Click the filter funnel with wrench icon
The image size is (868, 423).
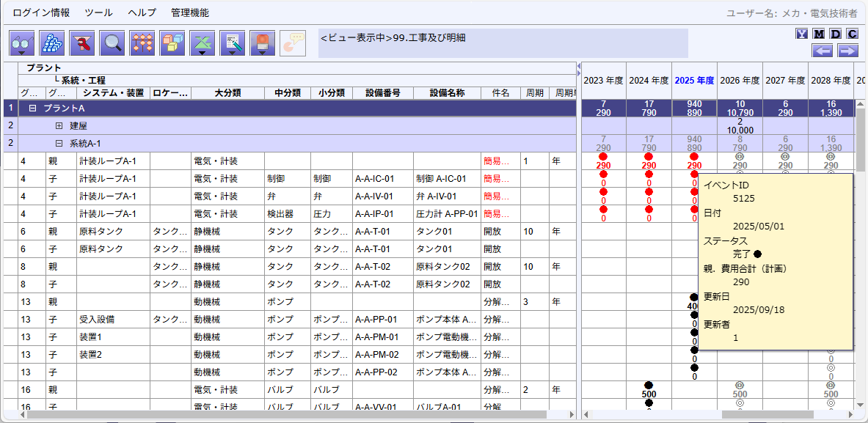82,44
